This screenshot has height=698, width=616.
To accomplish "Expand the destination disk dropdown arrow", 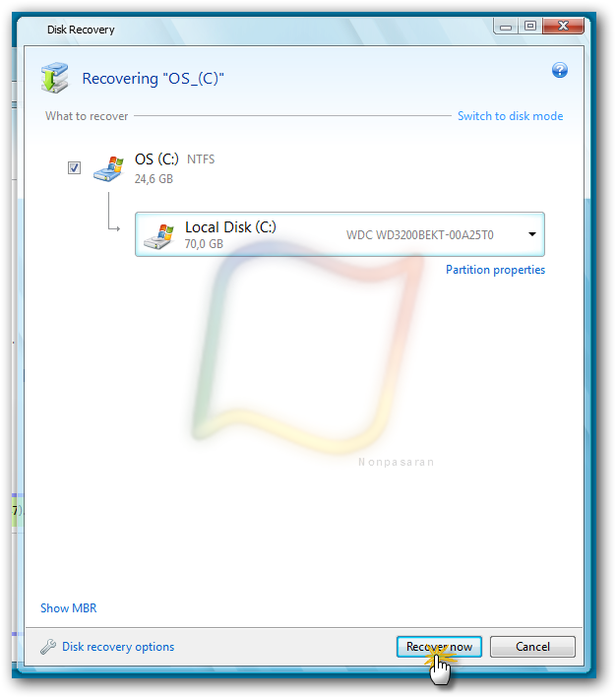I will 532,234.
